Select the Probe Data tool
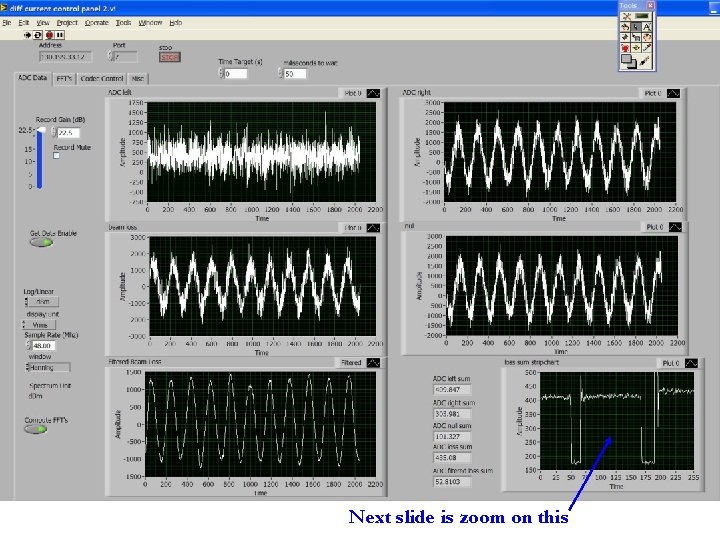Image resolution: width=720 pixels, height=540 pixels. pos(636,48)
